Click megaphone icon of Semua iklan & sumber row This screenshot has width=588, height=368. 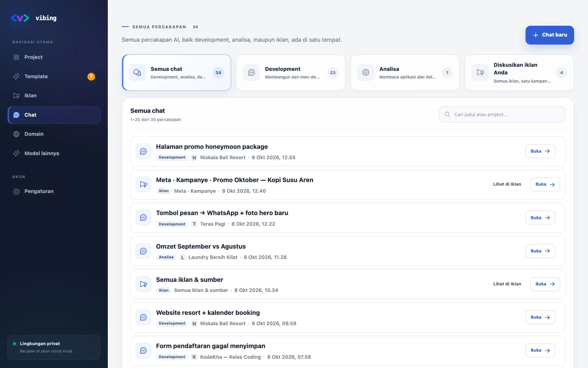[x=143, y=284]
